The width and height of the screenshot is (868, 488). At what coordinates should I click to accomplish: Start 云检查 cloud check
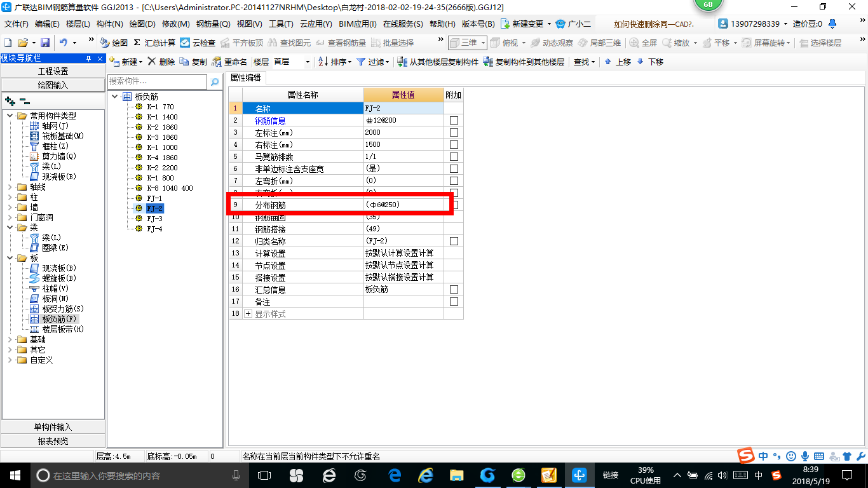click(x=198, y=43)
